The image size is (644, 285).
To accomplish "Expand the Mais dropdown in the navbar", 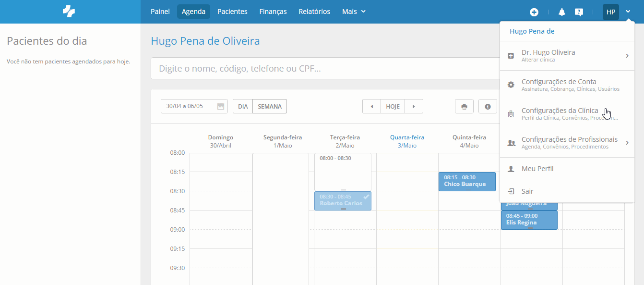I will (x=354, y=11).
